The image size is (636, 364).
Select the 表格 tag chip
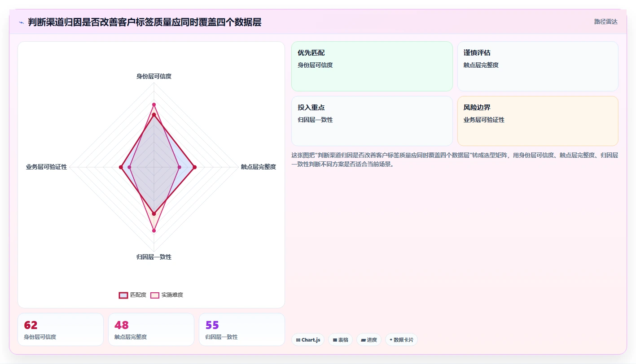341,340
